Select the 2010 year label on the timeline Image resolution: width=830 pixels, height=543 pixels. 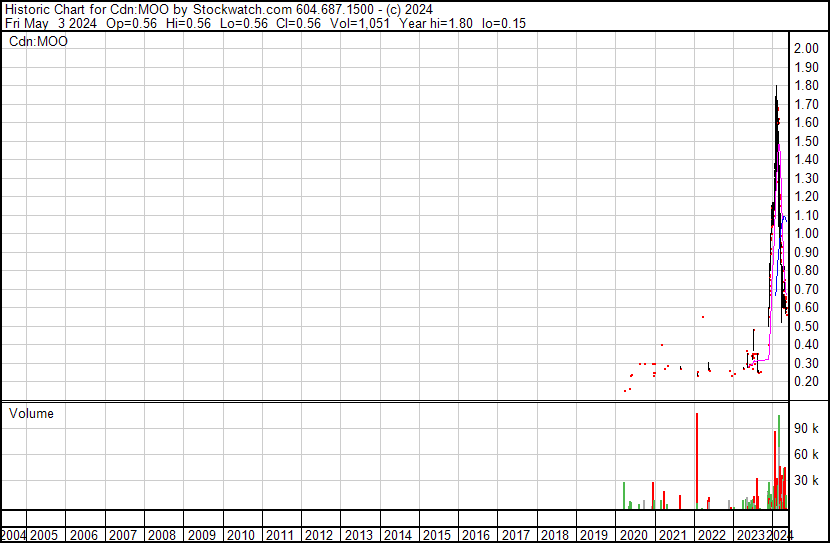click(x=241, y=536)
